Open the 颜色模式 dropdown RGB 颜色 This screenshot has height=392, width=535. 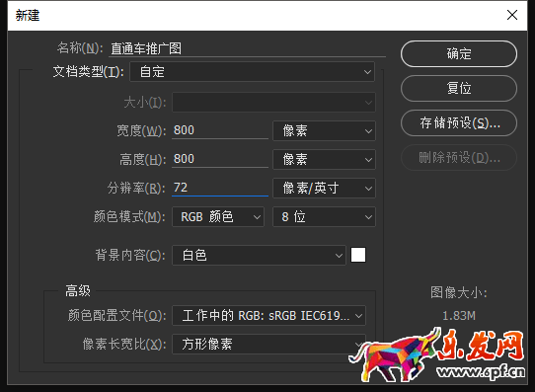tap(218, 216)
